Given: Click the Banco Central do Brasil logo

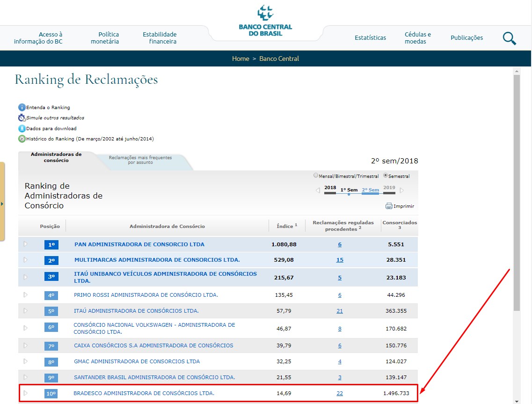Looking at the screenshot, I should 265,21.
